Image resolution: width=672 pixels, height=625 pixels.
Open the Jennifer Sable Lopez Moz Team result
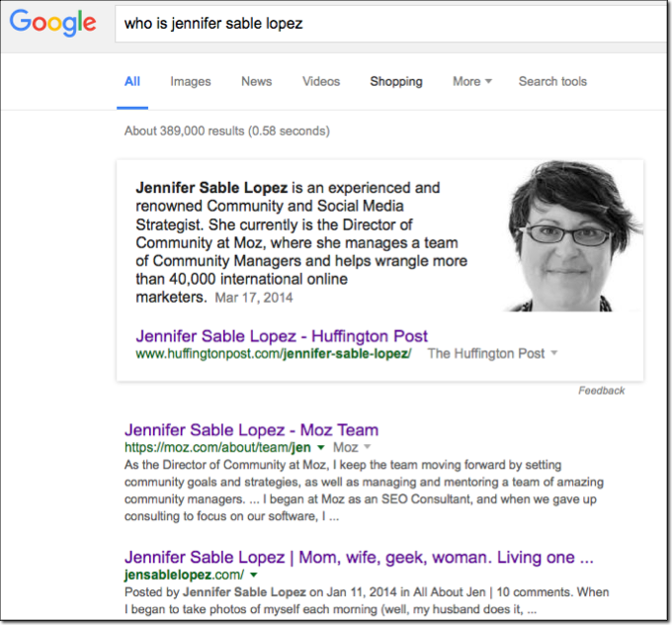pos(251,430)
